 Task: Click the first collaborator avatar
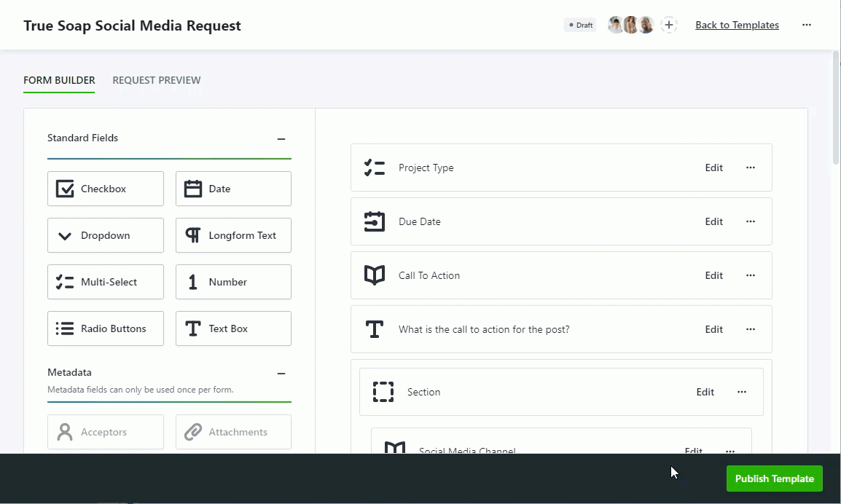pyautogui.click(x=615, y=25)
